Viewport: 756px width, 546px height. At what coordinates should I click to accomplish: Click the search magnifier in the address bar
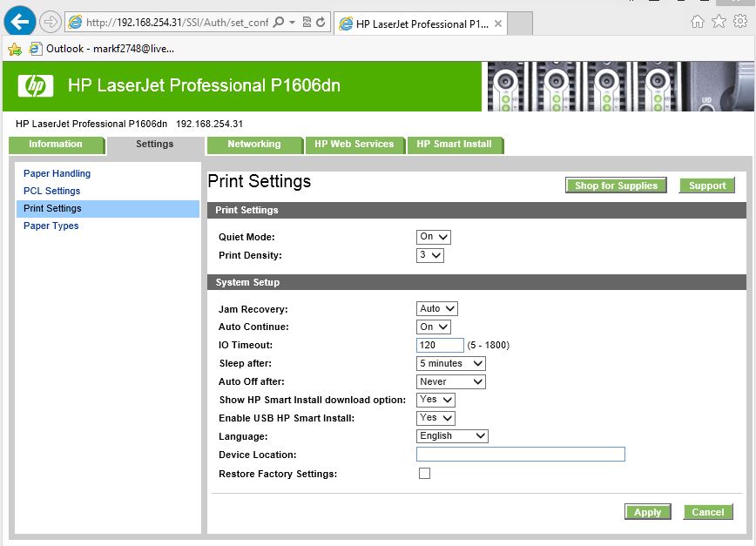pos(277,22)
